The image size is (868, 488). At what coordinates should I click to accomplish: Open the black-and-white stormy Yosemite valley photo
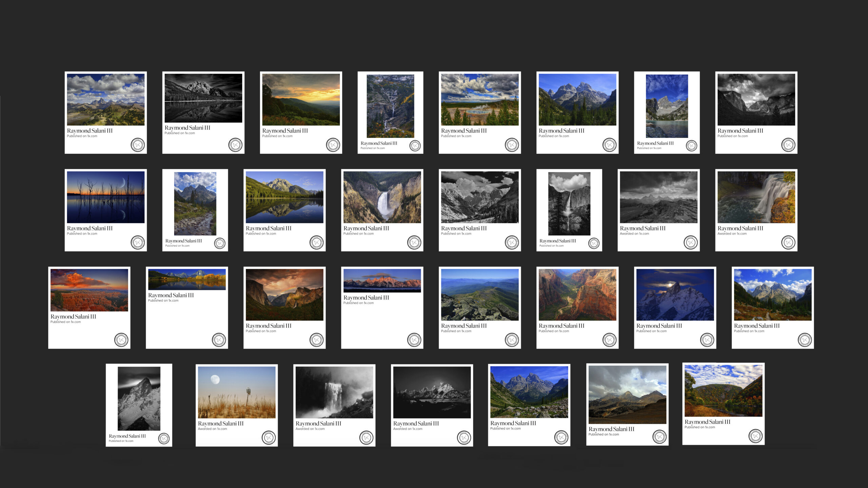coord(756,100)
